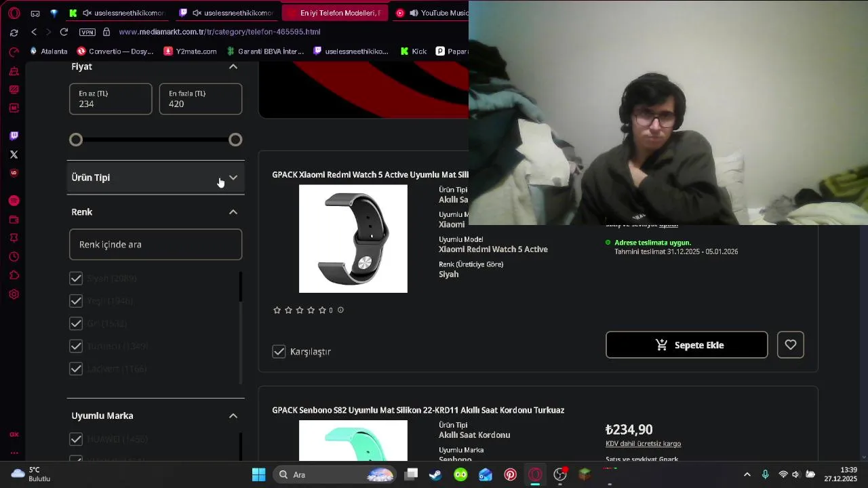This screenshot has height=488, width=868.
Task: Open Spotify player in the sidebar
Action: pos(14,201)
